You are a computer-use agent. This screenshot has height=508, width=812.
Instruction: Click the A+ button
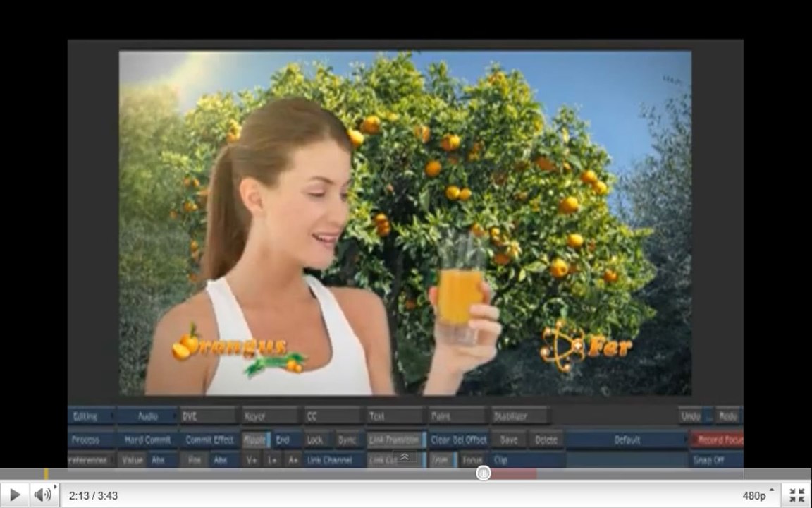click(x=293, y=460)
